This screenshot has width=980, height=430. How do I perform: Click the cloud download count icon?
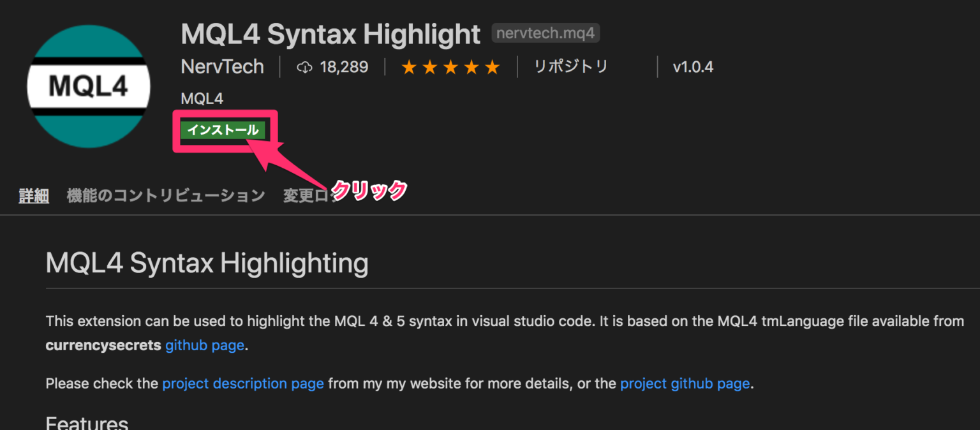tap(305, 67)
